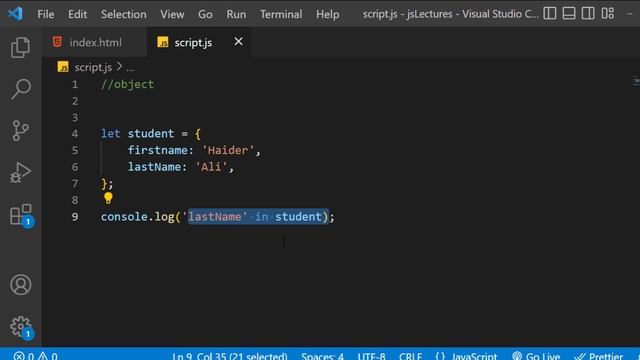Open errors and warnings in status bar
The height and width of the screenshot is (360, 640).
(x=35, y=356)
